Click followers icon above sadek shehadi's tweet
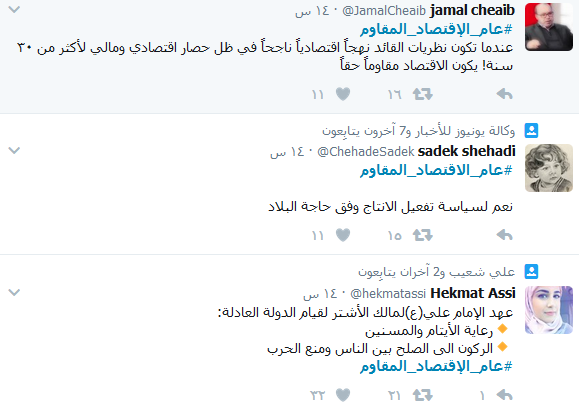This screenshot has height=408, width=579. point(531,130)
